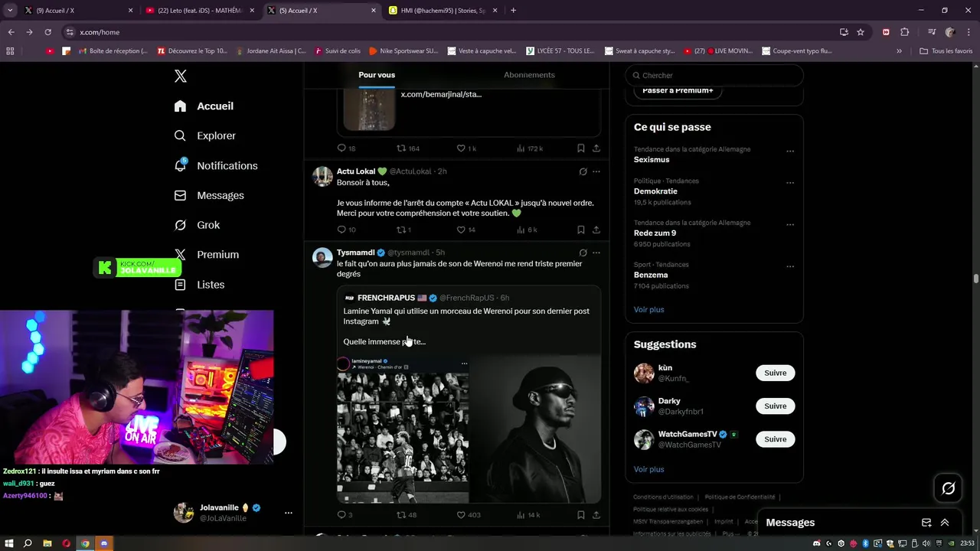
Task: Switch to Abonnements tab
Action: (529, 75)
